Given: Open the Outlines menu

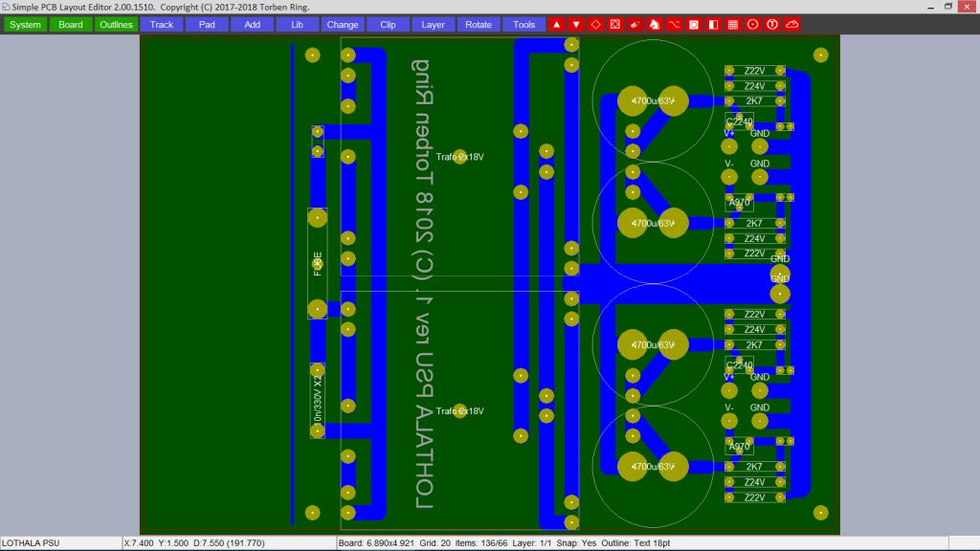Looking at the screenshot, I should pyautogui.click(x=116, y=24).
